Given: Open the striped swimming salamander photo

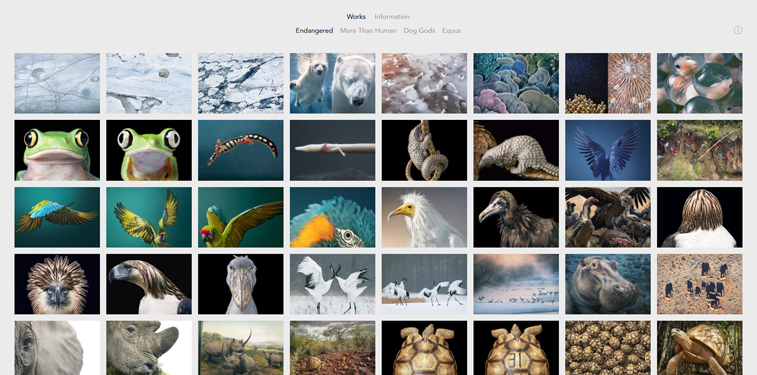Looking at the screenshot, I should point(240,150).
